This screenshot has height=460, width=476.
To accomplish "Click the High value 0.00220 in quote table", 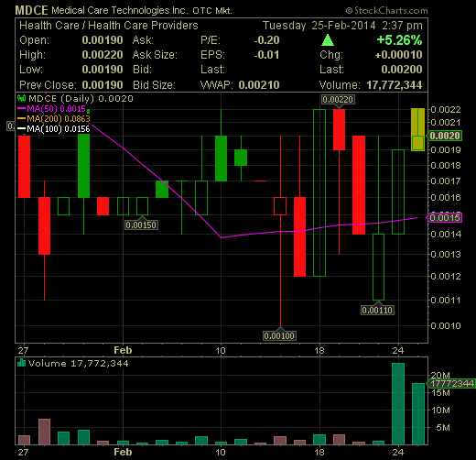I will (x=103, y=55).
